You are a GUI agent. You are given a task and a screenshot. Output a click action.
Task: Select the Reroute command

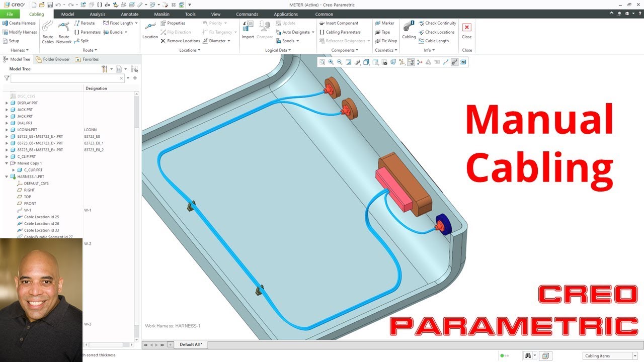[x=85, y=23]
